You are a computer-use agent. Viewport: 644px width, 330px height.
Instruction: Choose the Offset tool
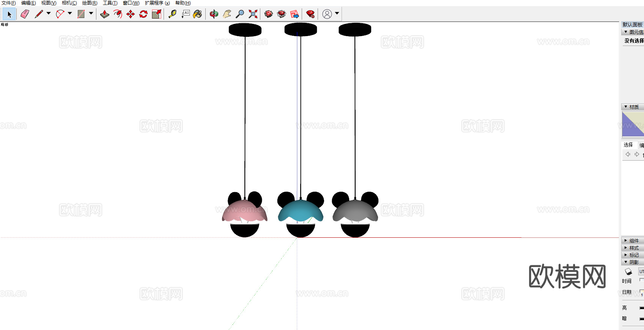118,14
